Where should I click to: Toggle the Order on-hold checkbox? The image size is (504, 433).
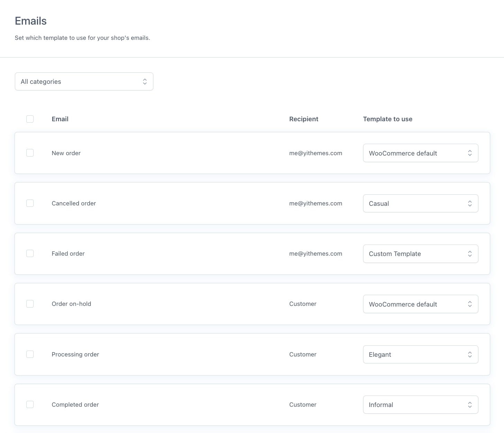pos(30,304)
